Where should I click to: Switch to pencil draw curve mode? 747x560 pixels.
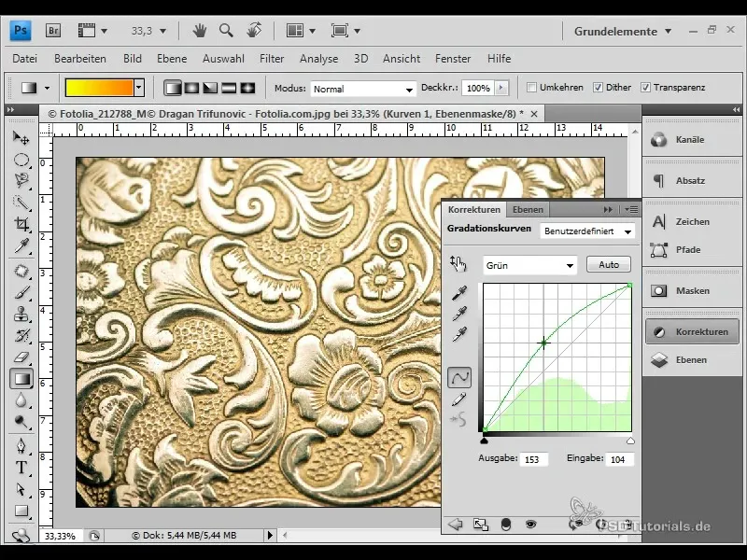[459, 400]
